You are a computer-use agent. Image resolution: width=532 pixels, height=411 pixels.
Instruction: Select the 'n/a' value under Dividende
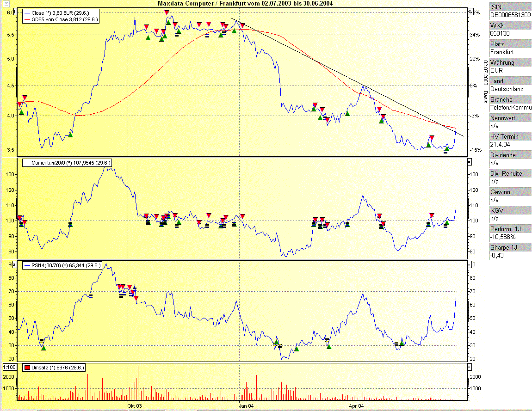click(495, 163)
